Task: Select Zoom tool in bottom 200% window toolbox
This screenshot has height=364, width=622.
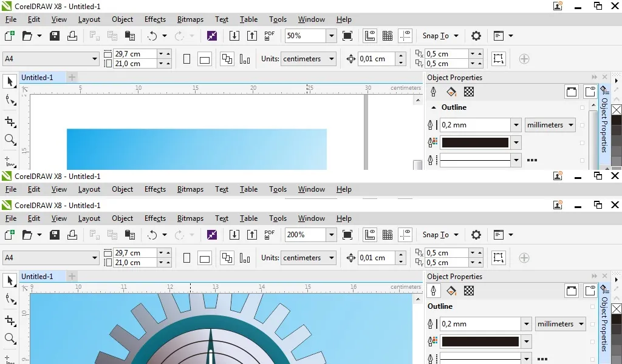Action: pyautogui.click(x=10, y=339)
